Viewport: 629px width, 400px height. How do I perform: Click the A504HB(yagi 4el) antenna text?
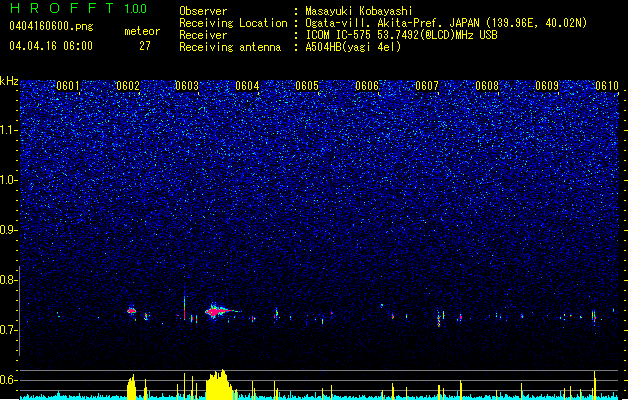[x=353, y=47]
